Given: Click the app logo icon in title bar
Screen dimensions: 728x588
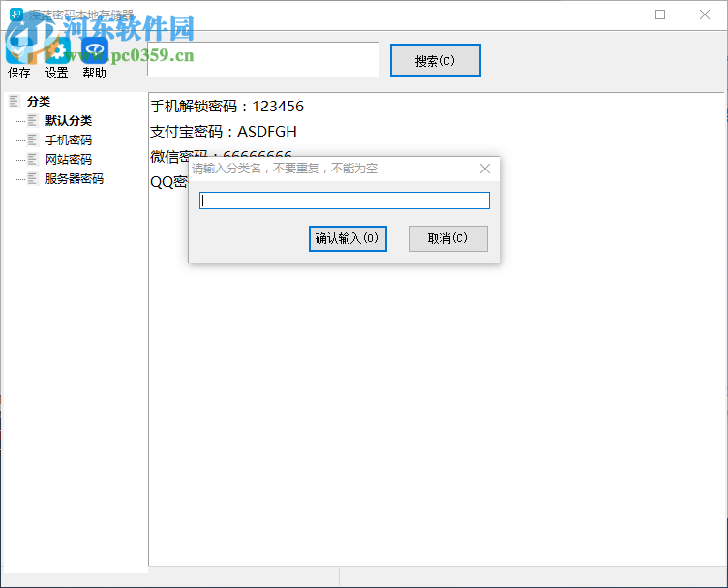Looking at the screenshot, I should [16, 15].
